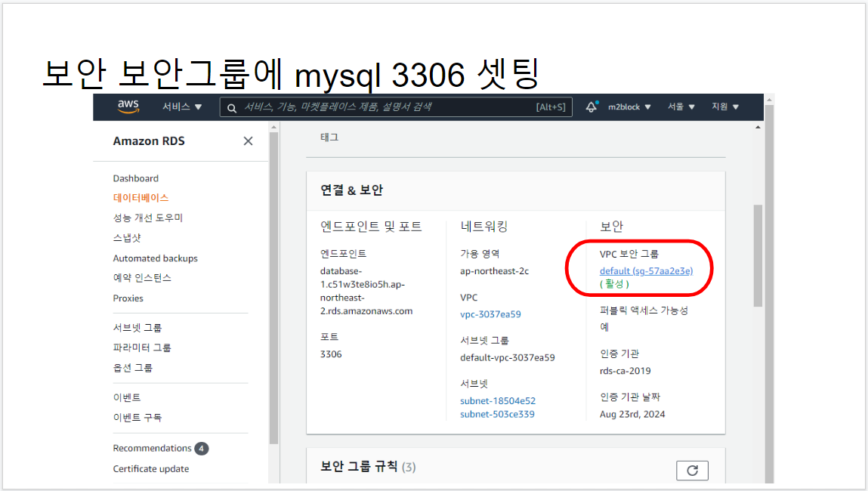Screen dimensions: 868x491
Task: Expand the m2block account menu
Action: tap(629, 107)
